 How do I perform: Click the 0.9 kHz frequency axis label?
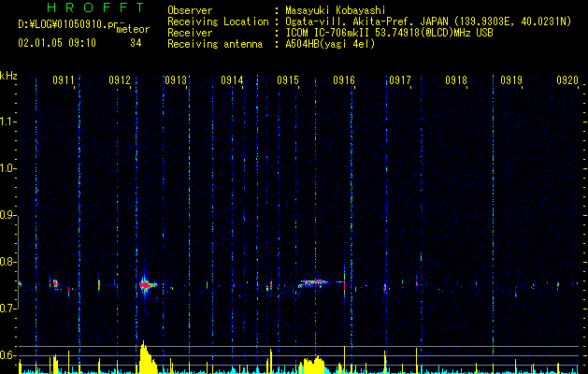pyautogui.click(x=7, y=215)
